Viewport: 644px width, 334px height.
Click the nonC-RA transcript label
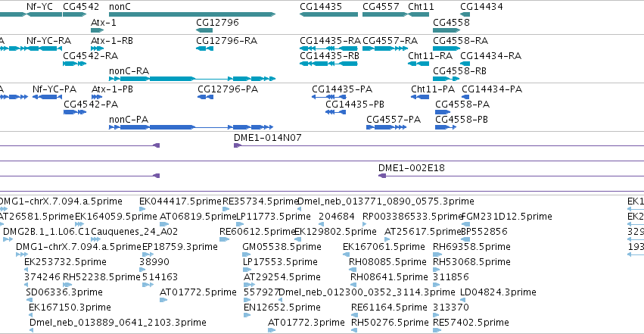click(x=129, y=71)
